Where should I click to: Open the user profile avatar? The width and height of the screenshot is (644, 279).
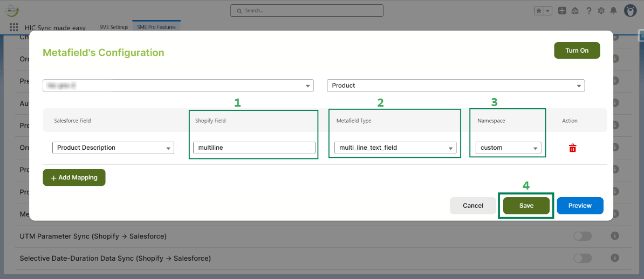pos(630,10)
